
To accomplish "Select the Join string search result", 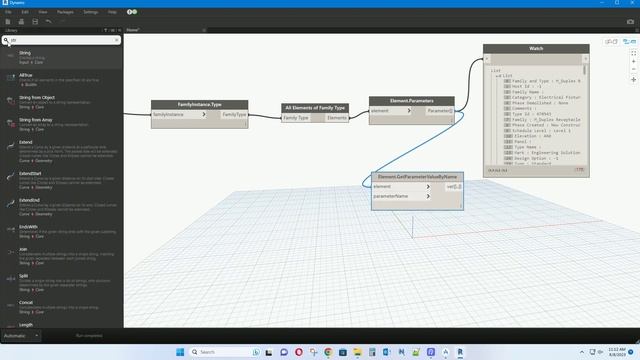I will (x=61, y=256).
